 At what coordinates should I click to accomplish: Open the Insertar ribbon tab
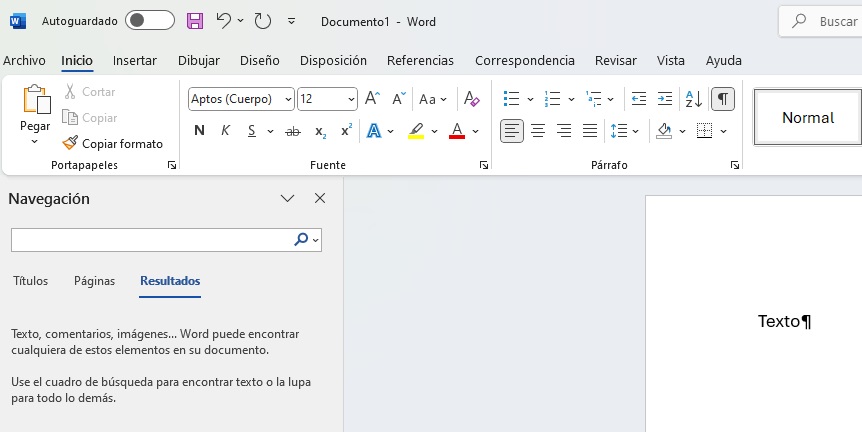134,61
